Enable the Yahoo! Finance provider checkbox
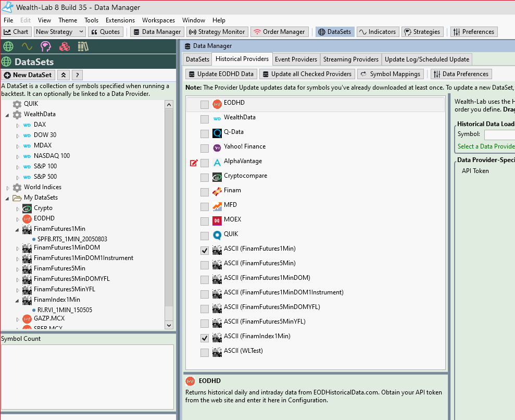 pyautogui.click(x=205, y=148)
